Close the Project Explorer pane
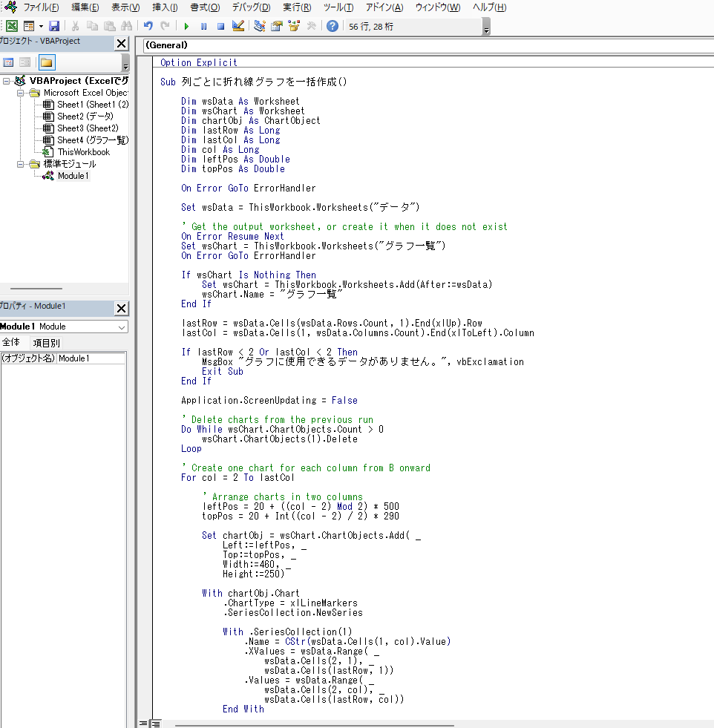The width and height of the screenshot is (714, 728). (121, 44)
